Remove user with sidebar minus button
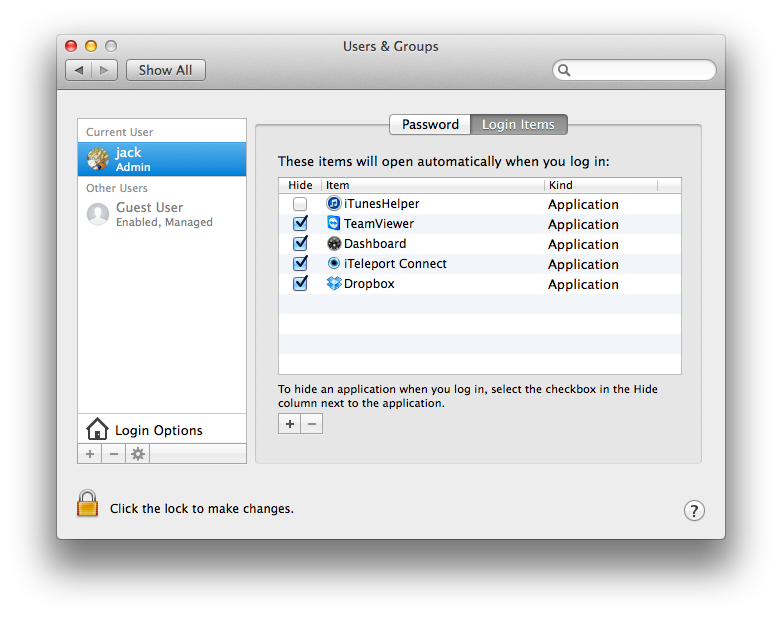The width and height of the screenshot is (782, 618). click(x=114, y=454)
